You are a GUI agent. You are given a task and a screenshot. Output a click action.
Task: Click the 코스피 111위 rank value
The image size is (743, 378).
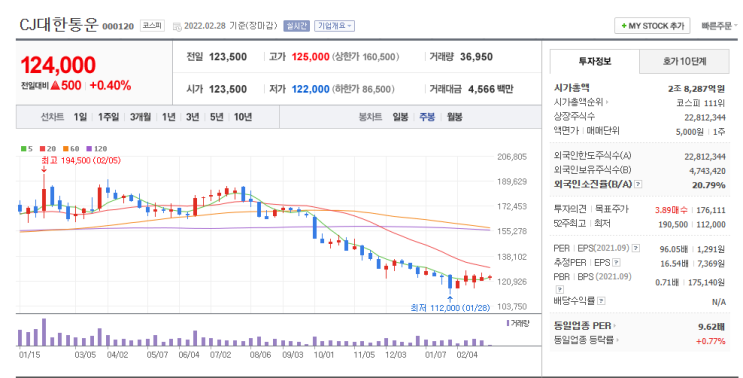[700, 103]
